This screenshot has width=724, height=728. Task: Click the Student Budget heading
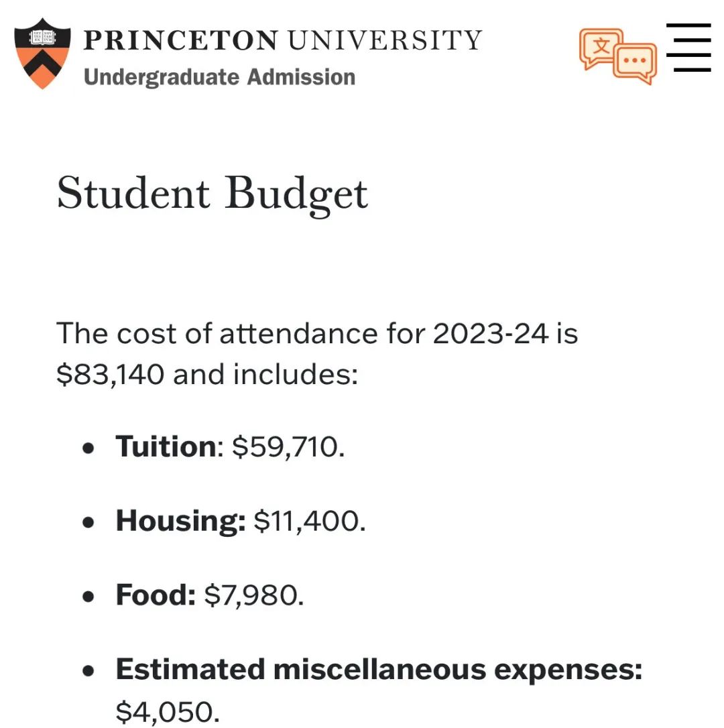tap(213, 193)
